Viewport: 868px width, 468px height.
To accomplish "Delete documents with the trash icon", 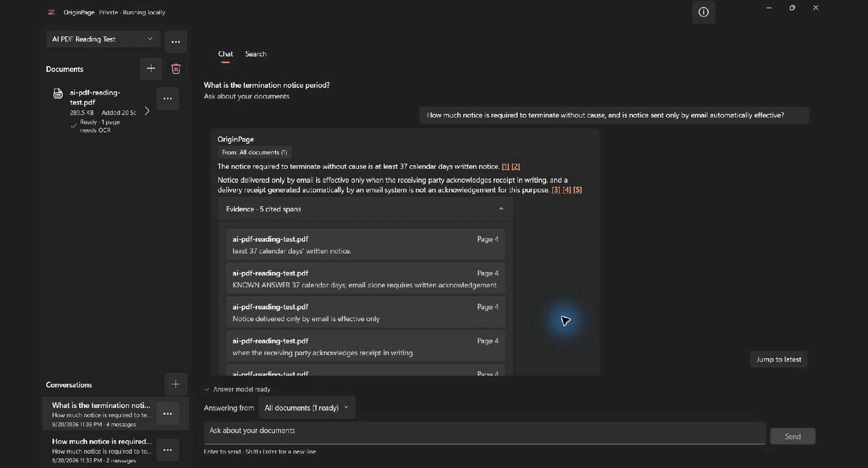I will click(176, 68).
